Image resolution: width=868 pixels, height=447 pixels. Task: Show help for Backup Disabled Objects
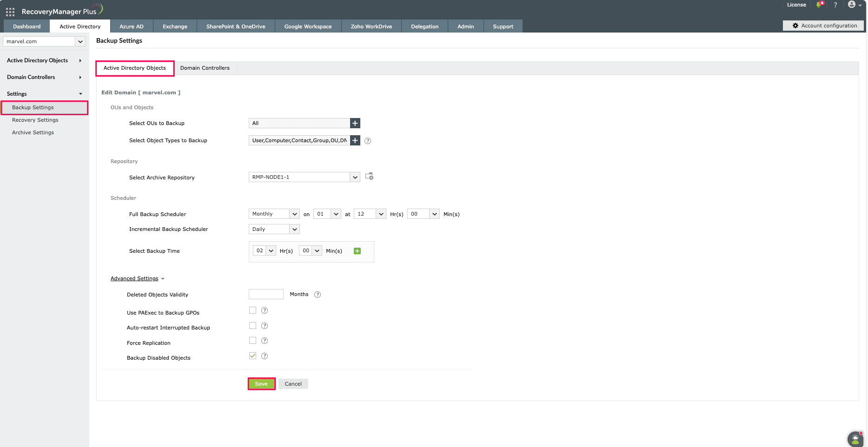tap(265, 356)
